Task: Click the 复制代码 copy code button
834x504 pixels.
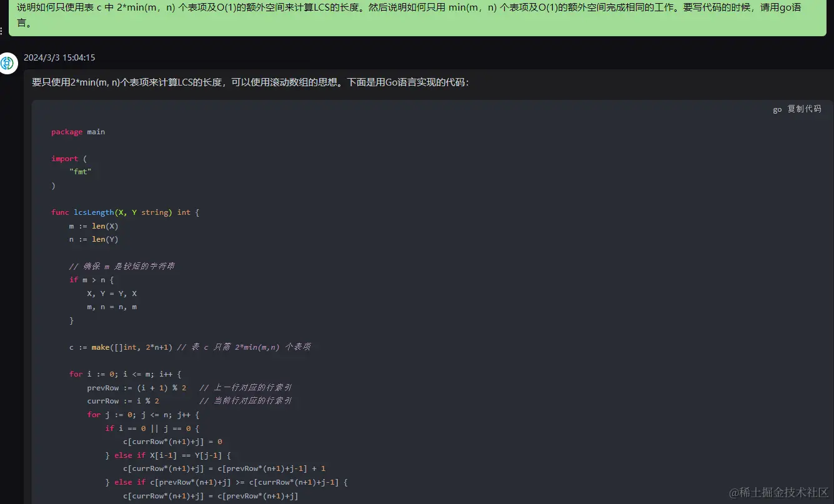Action: click(x=804, y=109)
